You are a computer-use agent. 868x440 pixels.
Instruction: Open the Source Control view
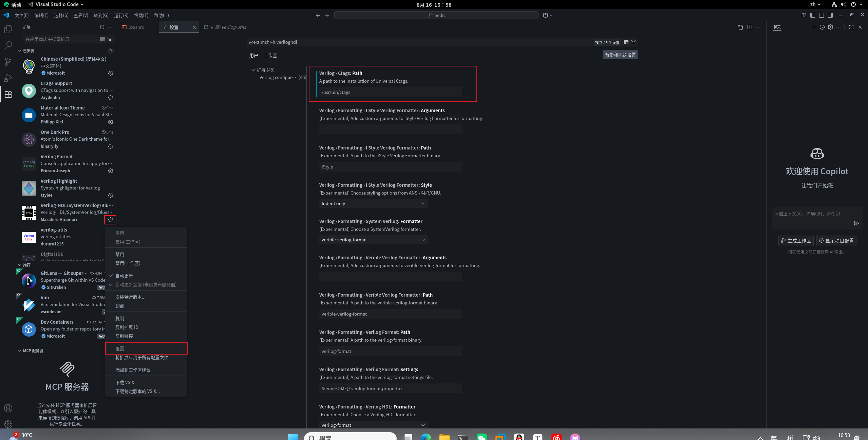pyautogui.click(x=8, y=62)
